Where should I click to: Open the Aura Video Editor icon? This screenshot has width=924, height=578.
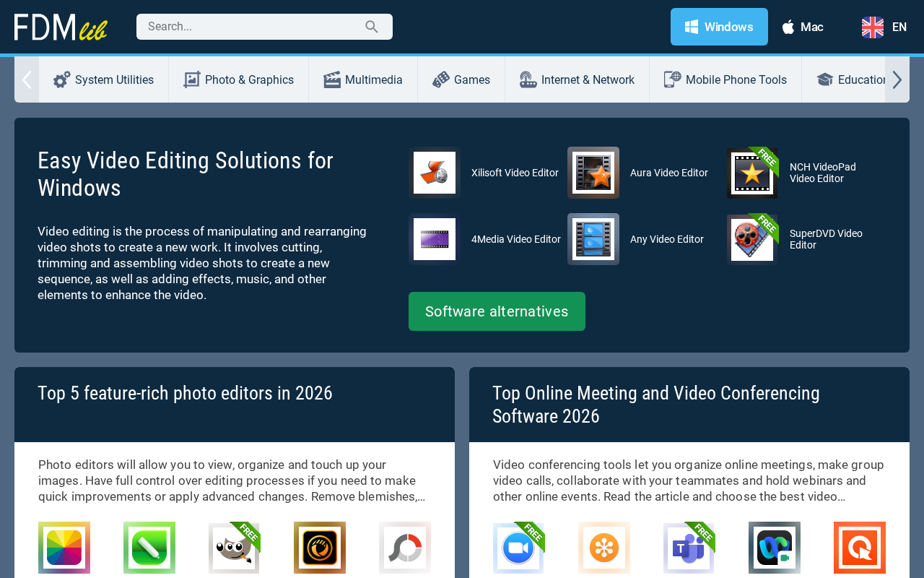pyautogui.click(x=593, y=173)
